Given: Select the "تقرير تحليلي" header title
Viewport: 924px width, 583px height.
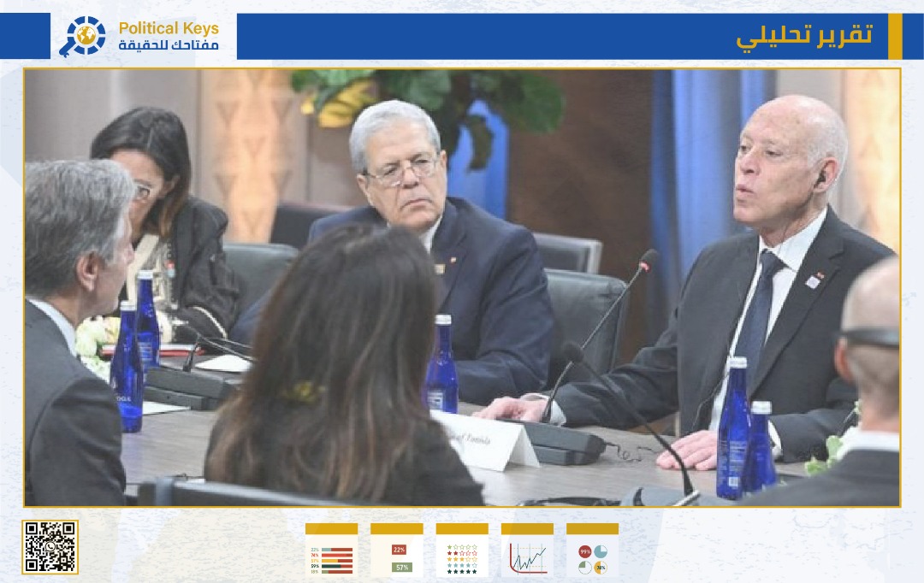Looking at the screenshot, I should point(803,36).
